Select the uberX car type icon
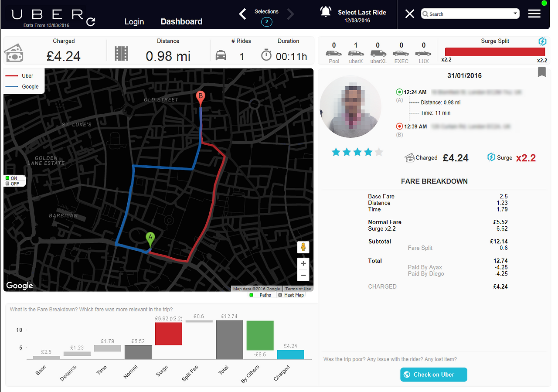 [356, 53]
